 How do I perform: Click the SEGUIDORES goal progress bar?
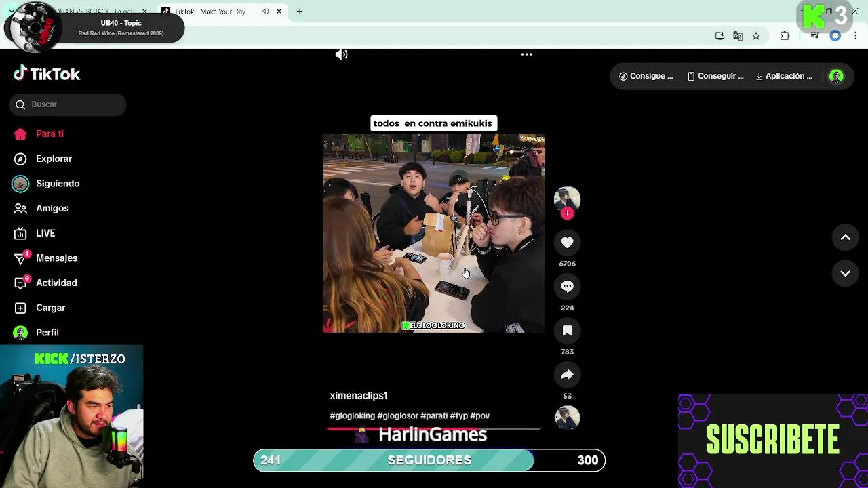(x=429, y=460)
